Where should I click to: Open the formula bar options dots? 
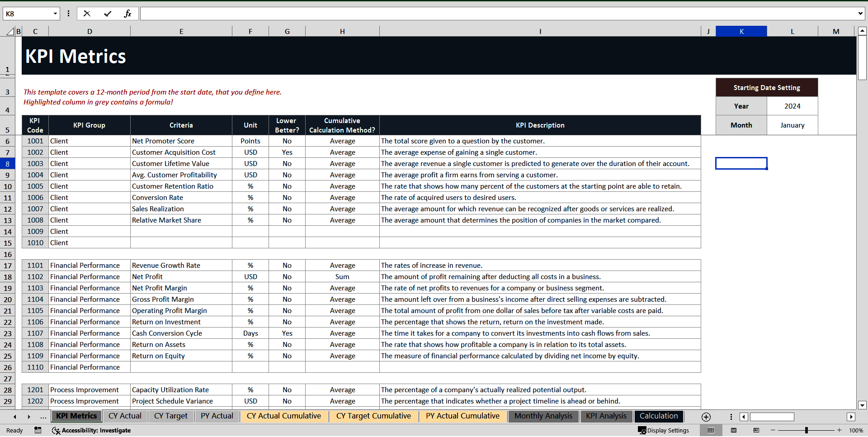68,14
